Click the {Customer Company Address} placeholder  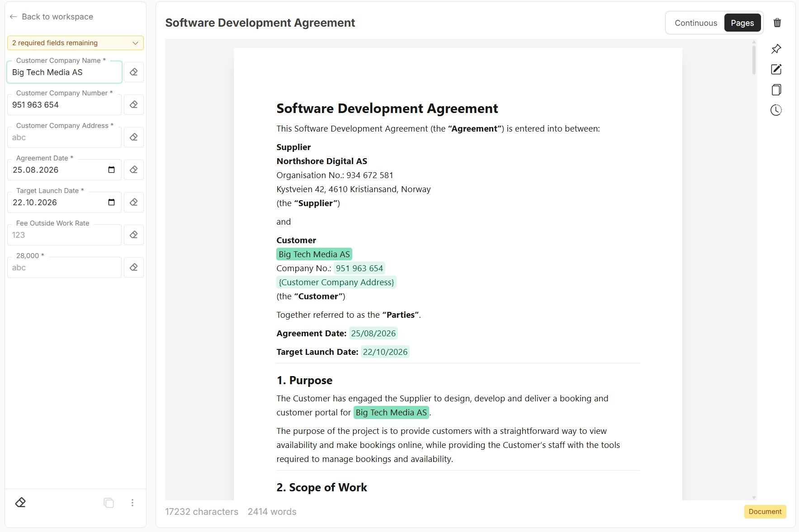(336, 282)
